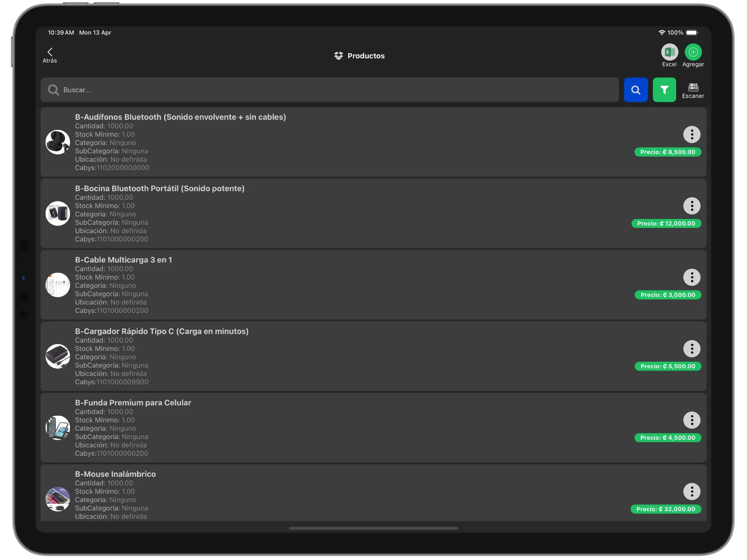Open options menu for B-Audífonos Bluetooth

(x=692, y=135)
